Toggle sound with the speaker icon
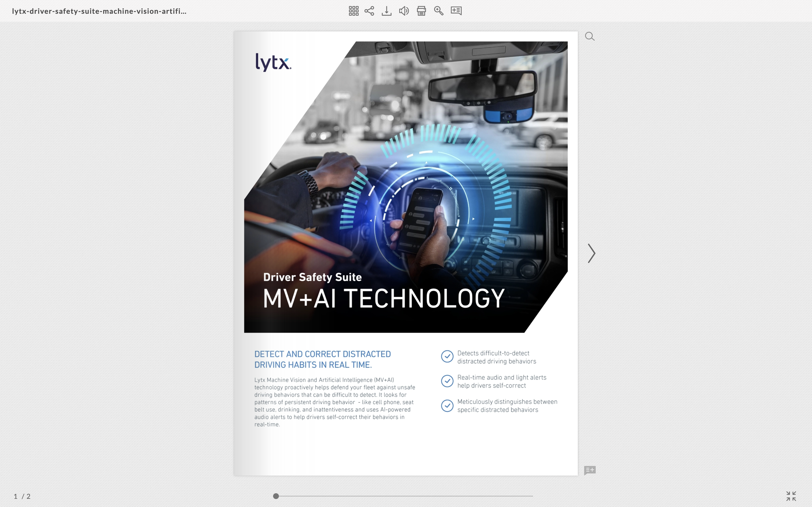Screen dimensions: 812x507 pos(404,11)
